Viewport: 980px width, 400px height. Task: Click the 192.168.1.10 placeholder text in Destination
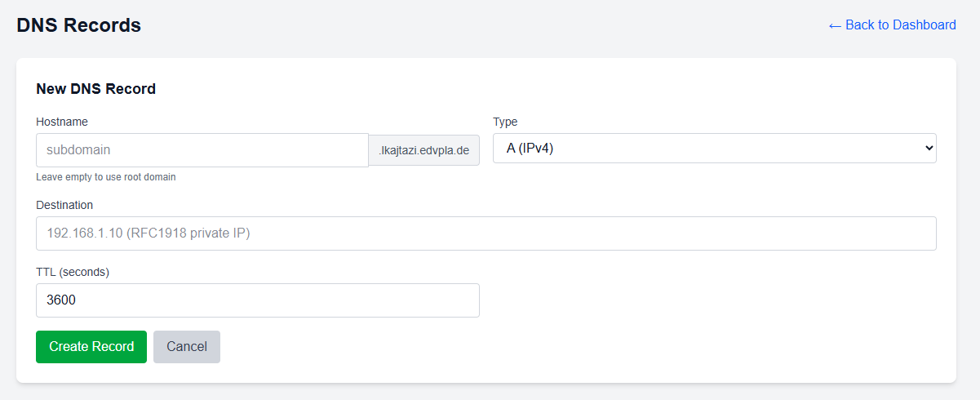click(148, 233)
